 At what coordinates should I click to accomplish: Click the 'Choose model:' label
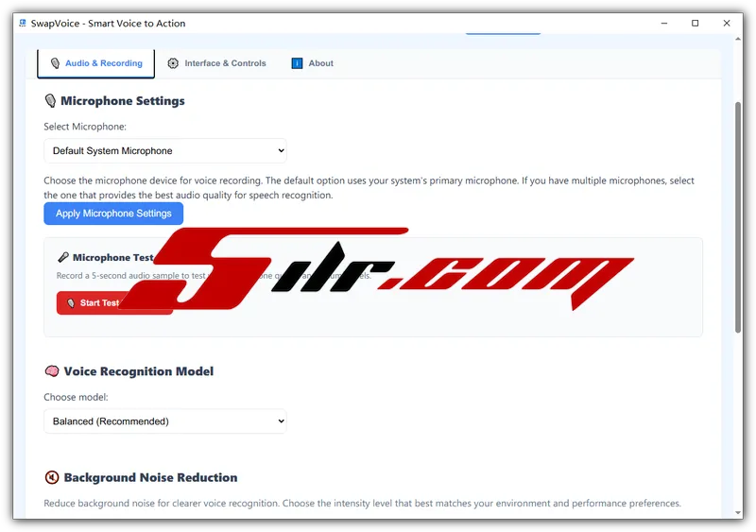[76, 398]
